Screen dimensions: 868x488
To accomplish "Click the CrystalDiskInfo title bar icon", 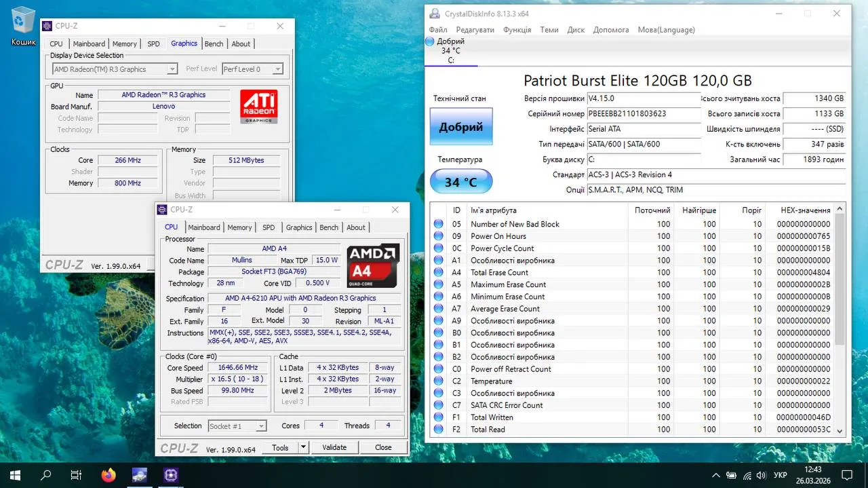I will click(x=433, y=13).
